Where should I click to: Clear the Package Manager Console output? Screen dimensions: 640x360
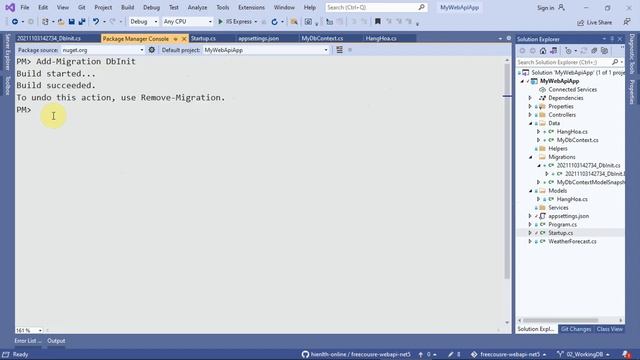339,50
